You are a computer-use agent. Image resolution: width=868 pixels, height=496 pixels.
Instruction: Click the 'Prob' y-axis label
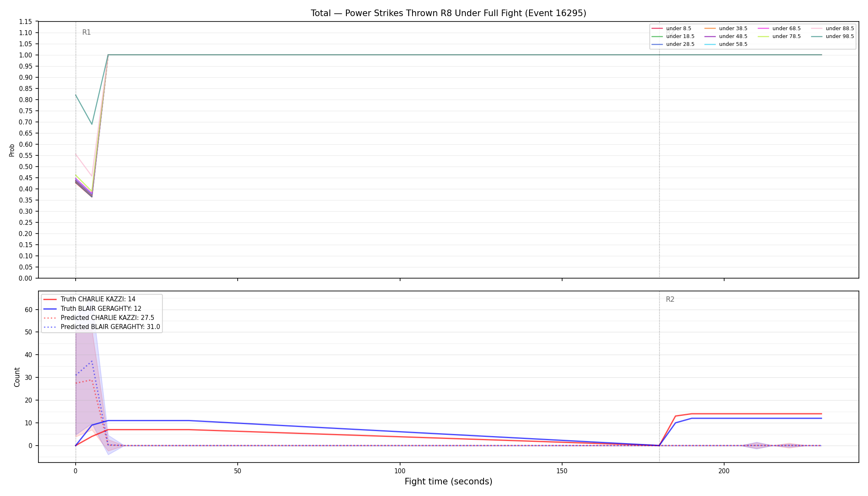(x=12, y=150)
